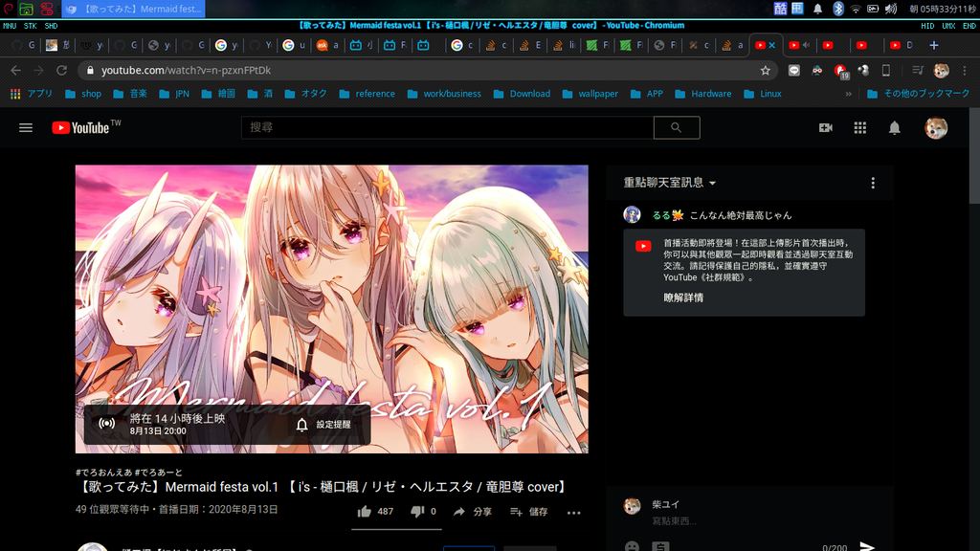Open the #でろあーと hashtag link
Viewport: 980px width, 551px height.
tap(159, 473)
